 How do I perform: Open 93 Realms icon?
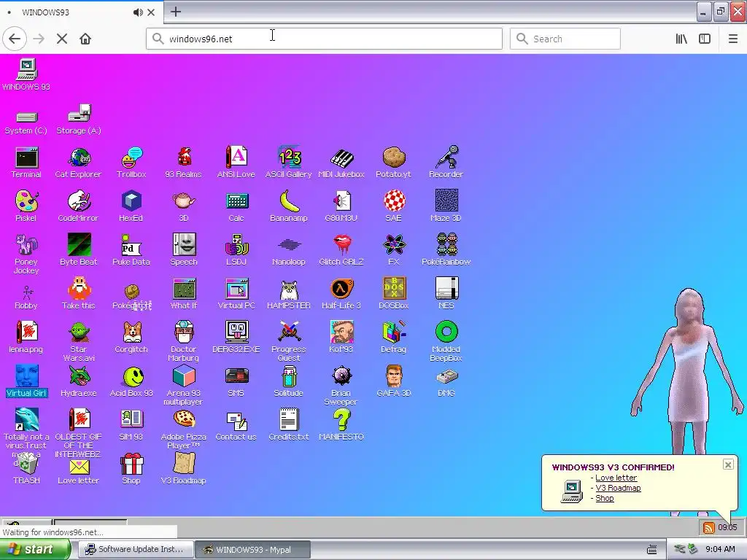coord(184,163)
